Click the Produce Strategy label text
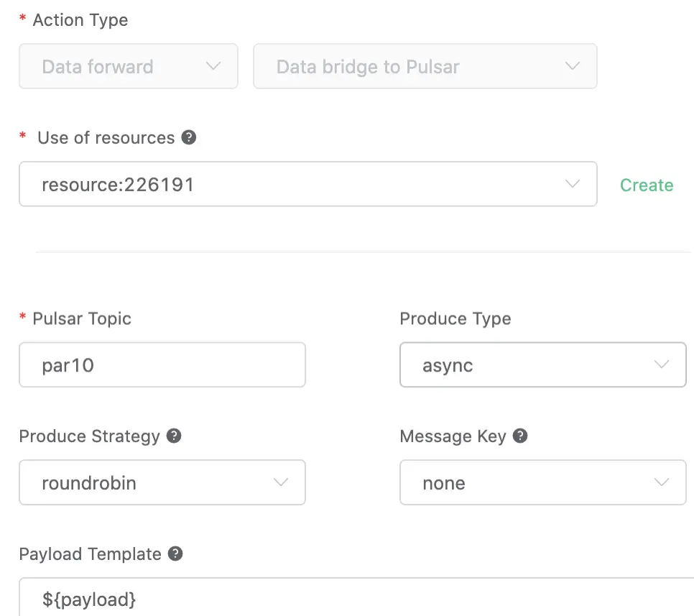The width and height of the screenshot is (694, 616). (x=89, y=436)
